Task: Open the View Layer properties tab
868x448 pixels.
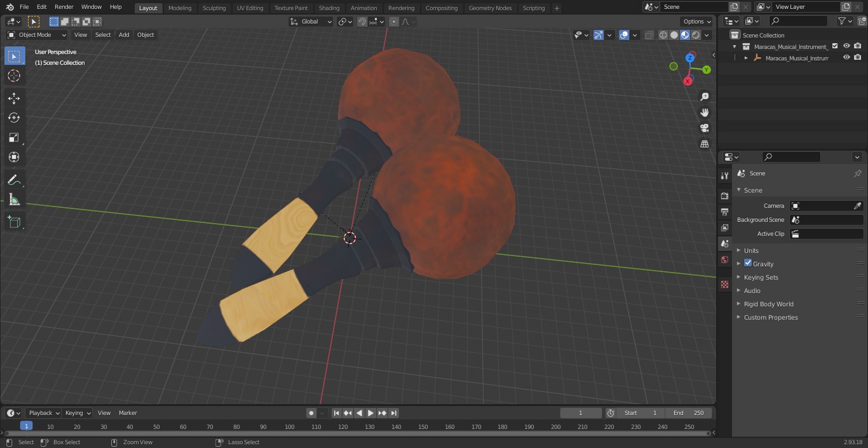Action: [724, 227]
